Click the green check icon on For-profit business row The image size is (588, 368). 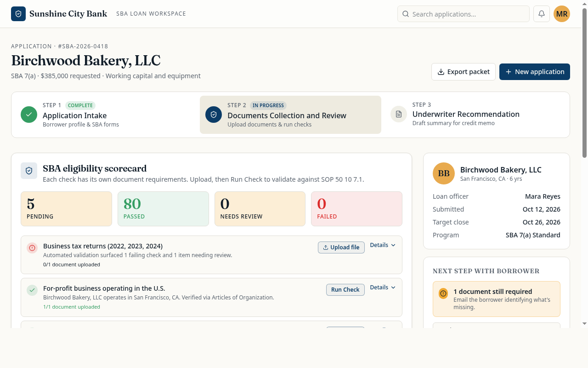pos(32,290)
